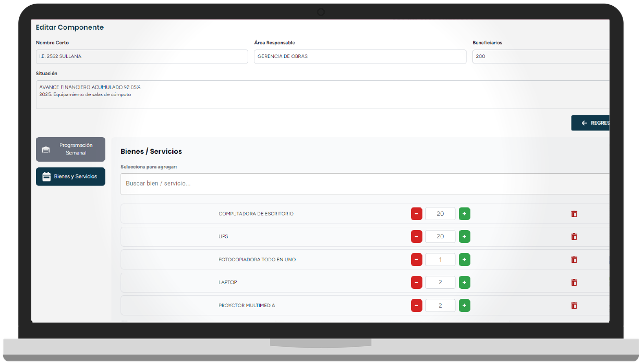Delete the LAPTOP entry
643x364 pixels.
574,283
